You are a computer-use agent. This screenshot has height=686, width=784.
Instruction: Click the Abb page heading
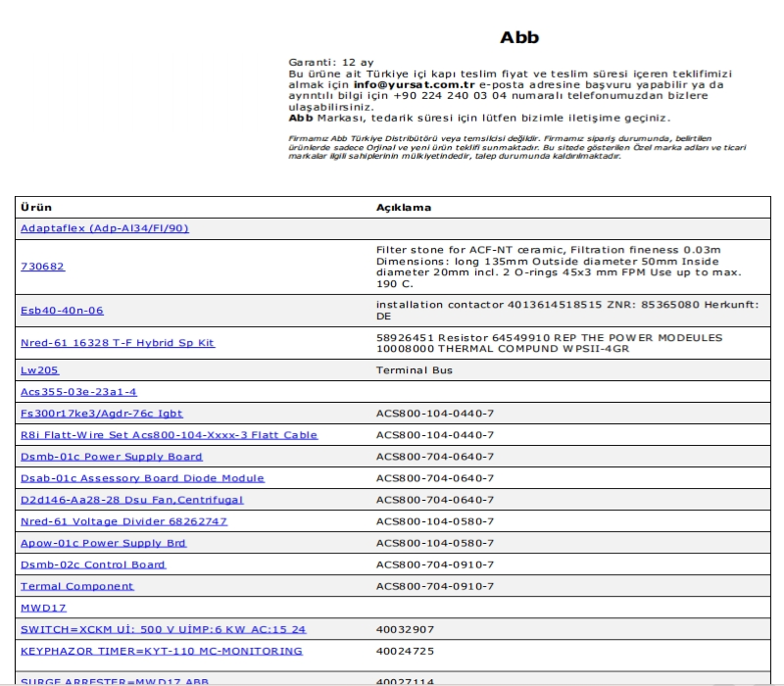point(519,38)
